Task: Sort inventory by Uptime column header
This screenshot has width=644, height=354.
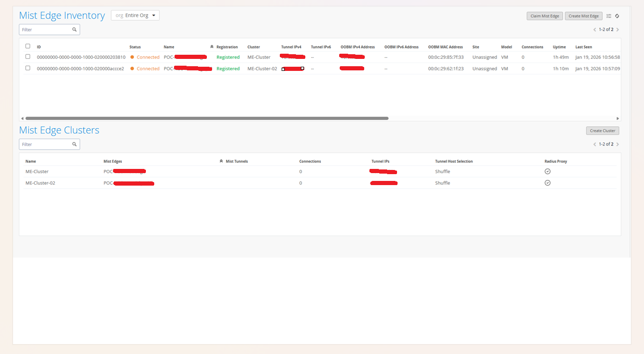Action: (559, 47)
